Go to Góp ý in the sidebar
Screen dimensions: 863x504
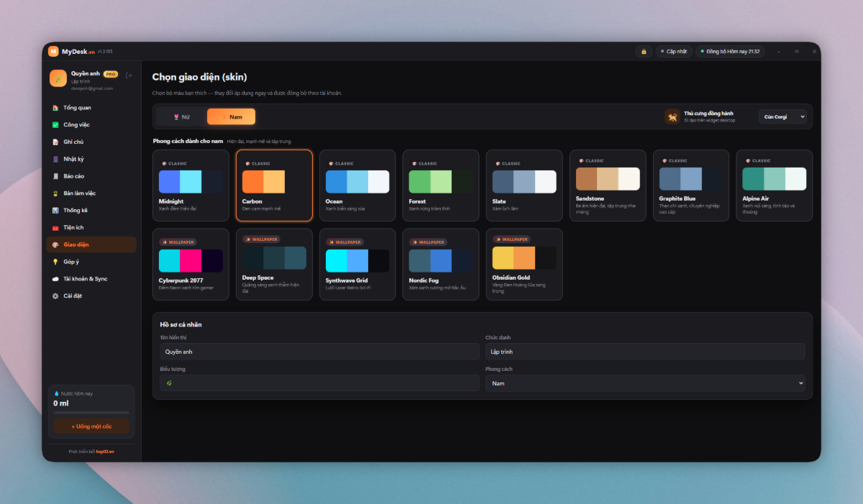click(91, 262)
